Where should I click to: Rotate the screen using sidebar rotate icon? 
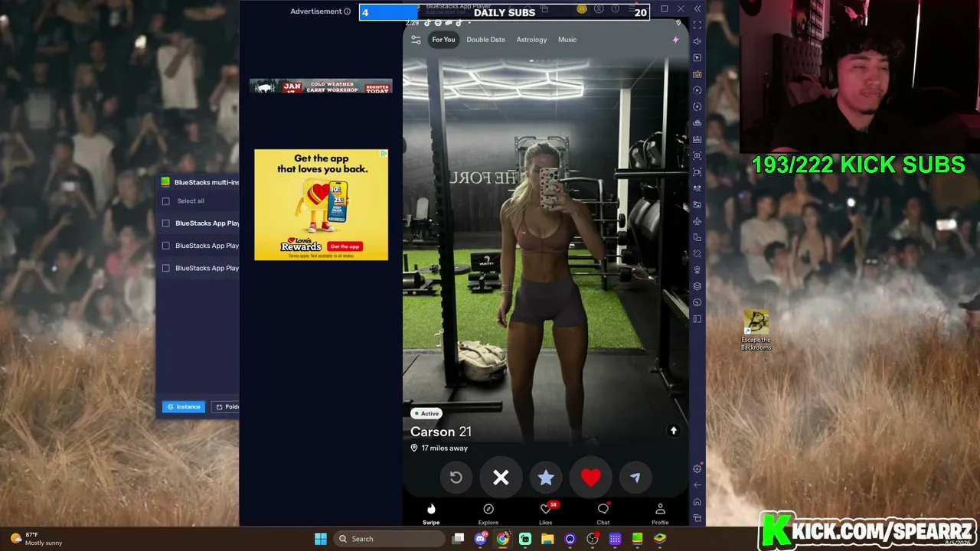pyautogui.click(x=697, y=237)
